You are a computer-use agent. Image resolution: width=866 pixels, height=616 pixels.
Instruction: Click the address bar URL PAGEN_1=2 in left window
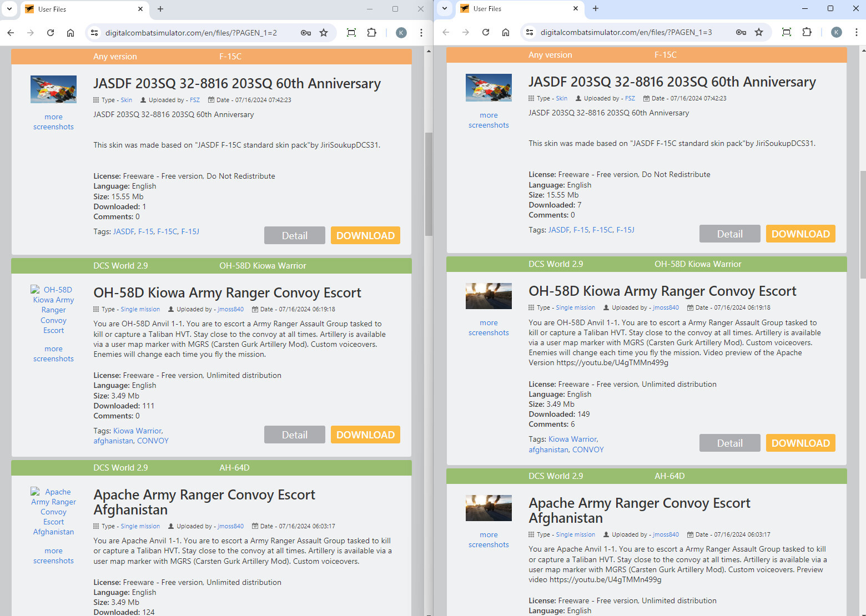(x=191, y=33)
